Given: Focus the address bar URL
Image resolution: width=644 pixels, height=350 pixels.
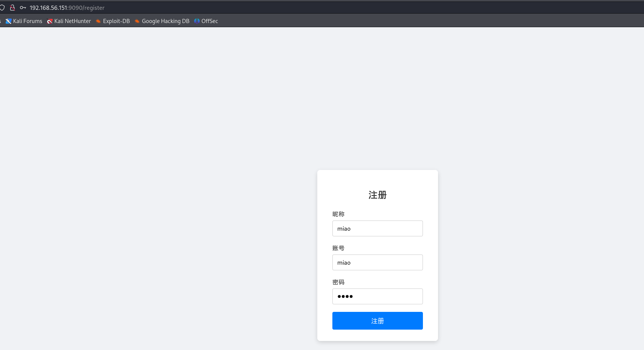Looking at the screenshot, I should [x=67, y=8].
